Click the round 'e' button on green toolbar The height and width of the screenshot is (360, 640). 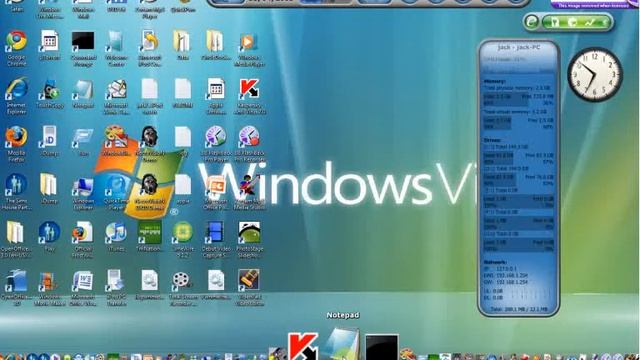(531, 22)
